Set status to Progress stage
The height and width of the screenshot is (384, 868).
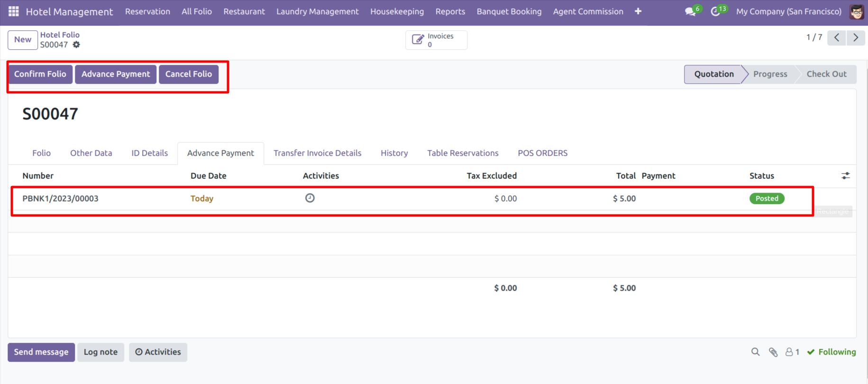(x=770, y=74)
